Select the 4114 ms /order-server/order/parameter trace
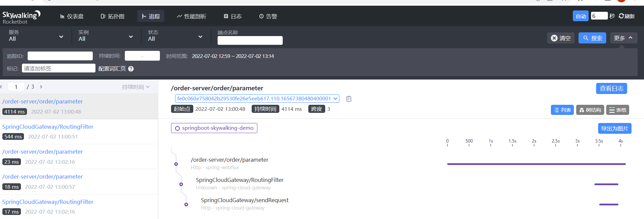The height and width of the screenshot is (219, 644). [79, 106]
